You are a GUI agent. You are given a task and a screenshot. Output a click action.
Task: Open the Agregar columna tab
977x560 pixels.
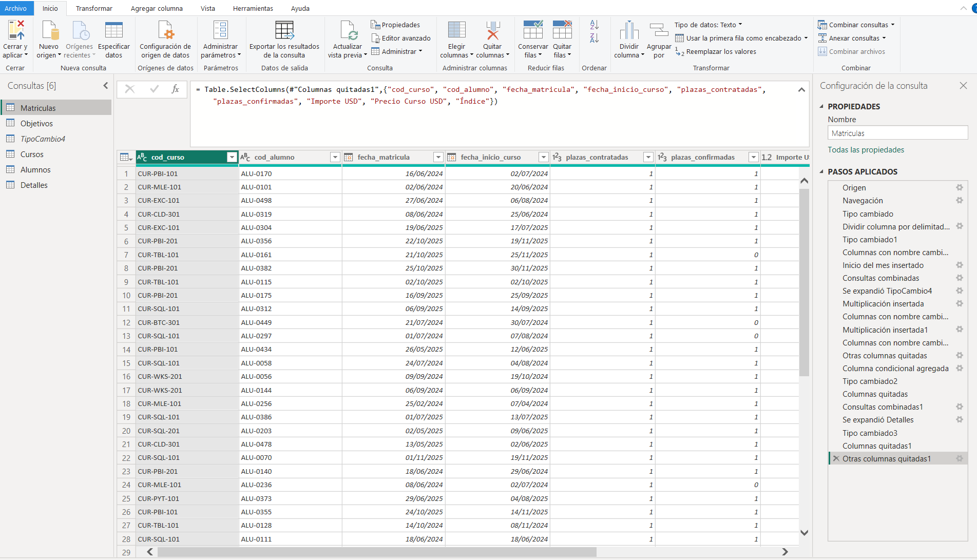[157, 8]
